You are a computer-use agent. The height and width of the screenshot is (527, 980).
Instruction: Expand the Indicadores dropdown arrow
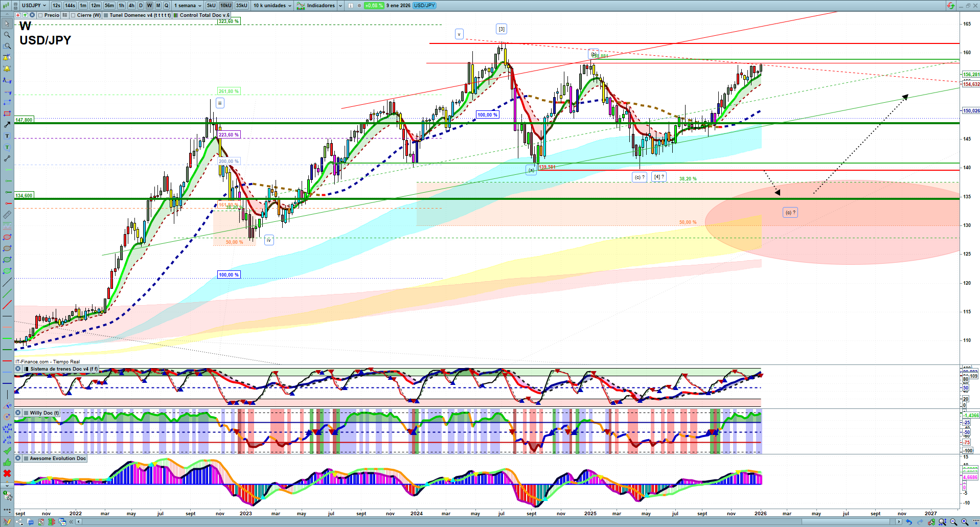[x=341, y=6]
